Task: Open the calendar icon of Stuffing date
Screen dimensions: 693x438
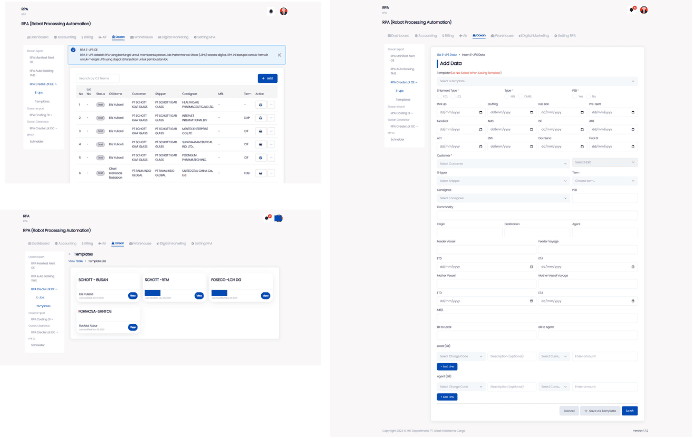Action: [531, 112]
